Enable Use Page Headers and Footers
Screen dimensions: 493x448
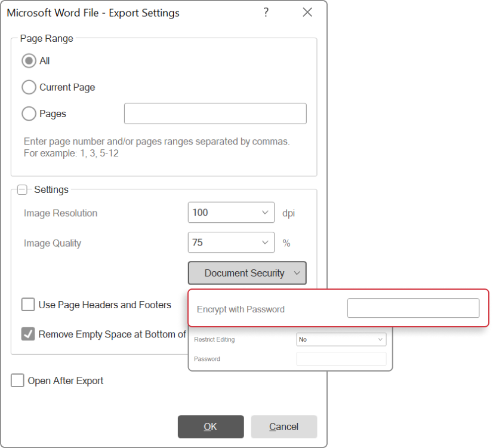(28, 305)
